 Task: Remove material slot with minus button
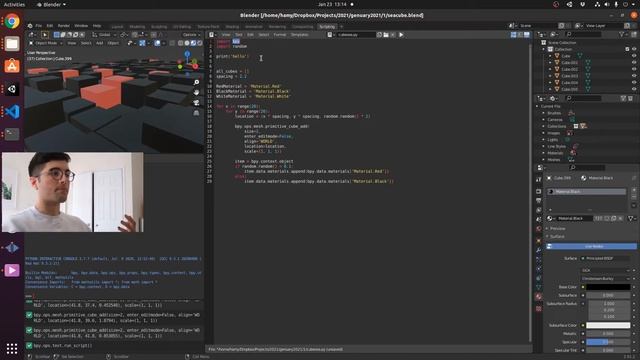634,197
